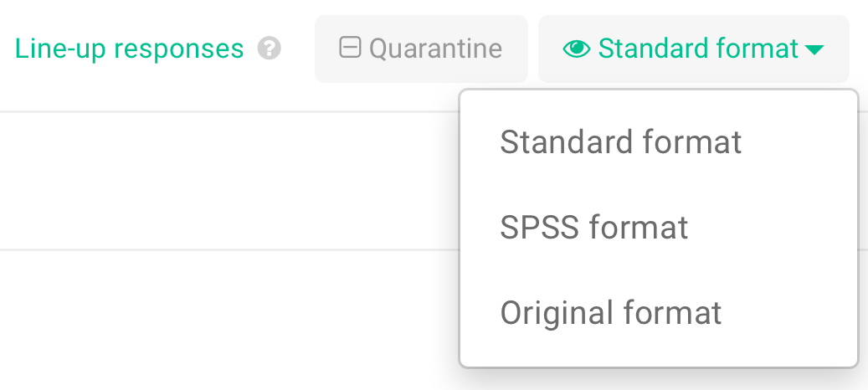The image size is (868, 390).
Task: Click the grey Quarantine label
Action: point(435,49)
